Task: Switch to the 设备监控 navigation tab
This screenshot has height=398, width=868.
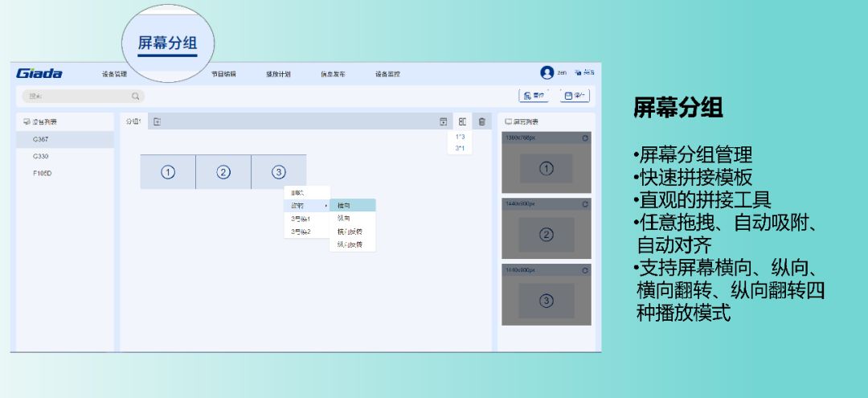Action: [387, 74]
